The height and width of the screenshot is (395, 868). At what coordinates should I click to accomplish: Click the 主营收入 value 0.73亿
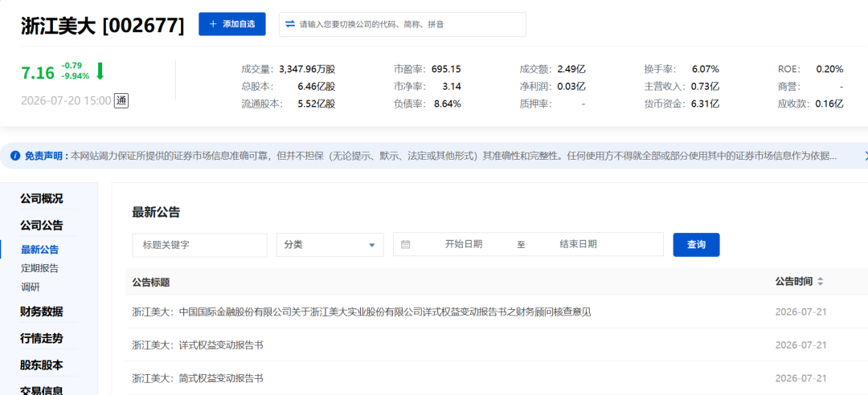click(705, 86)
